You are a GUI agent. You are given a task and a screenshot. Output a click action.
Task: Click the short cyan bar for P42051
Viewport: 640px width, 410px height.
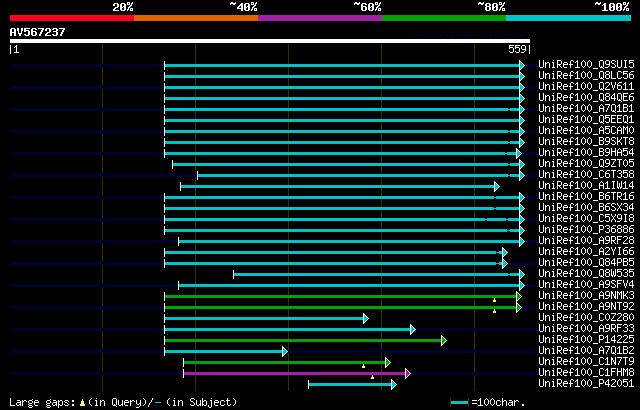[350, 384]
